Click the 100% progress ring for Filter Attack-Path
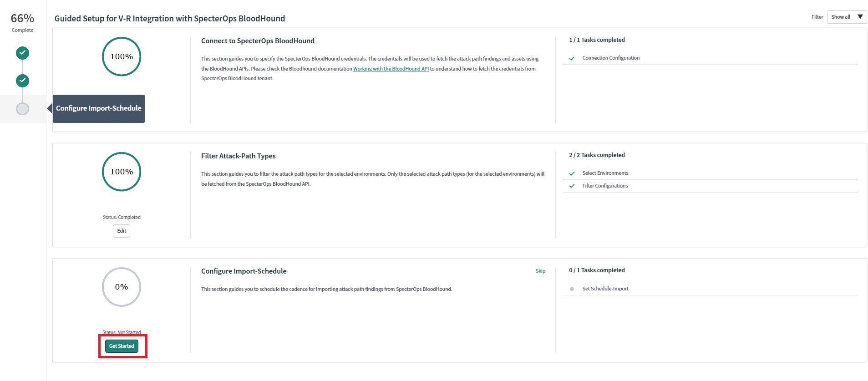Viewport: 868px width, 381px height. [122, 172]
